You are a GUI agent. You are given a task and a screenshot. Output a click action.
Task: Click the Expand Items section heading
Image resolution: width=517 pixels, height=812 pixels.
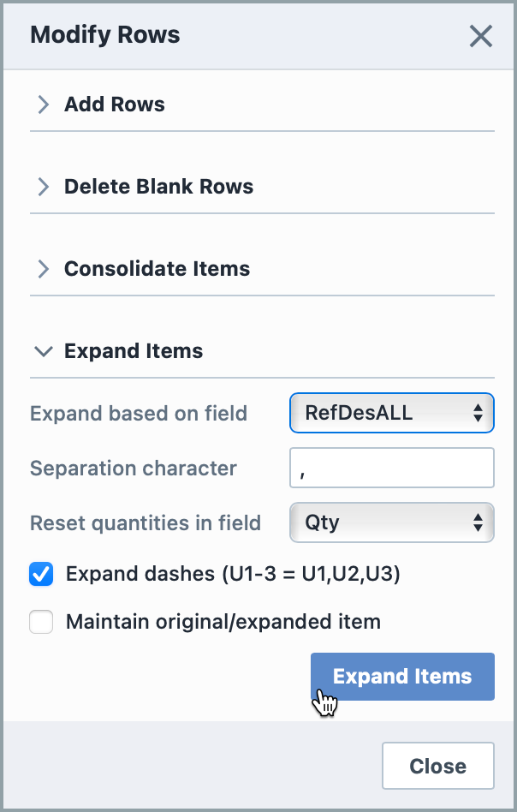coord(134,351)
